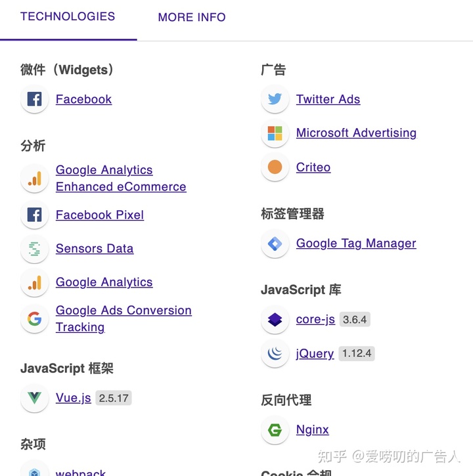
Task: Click the Microsoft Advertising logo icon
Action: point(275,133)
